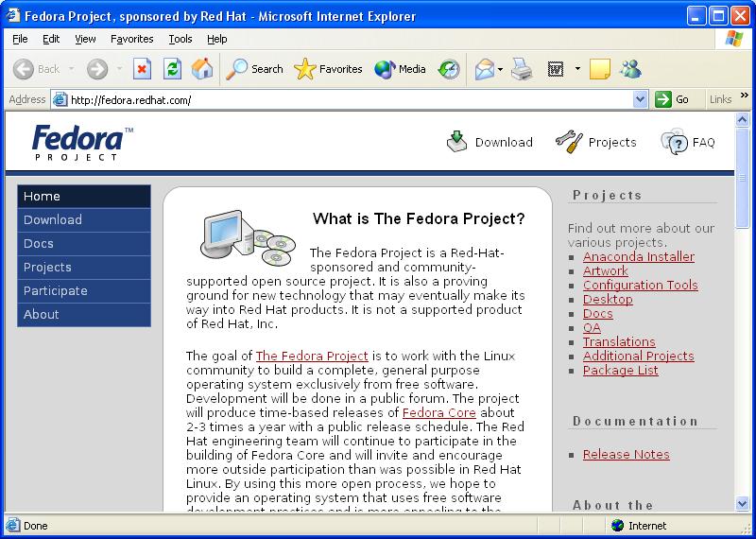Click the Fedora Project logo

[82, 143]
